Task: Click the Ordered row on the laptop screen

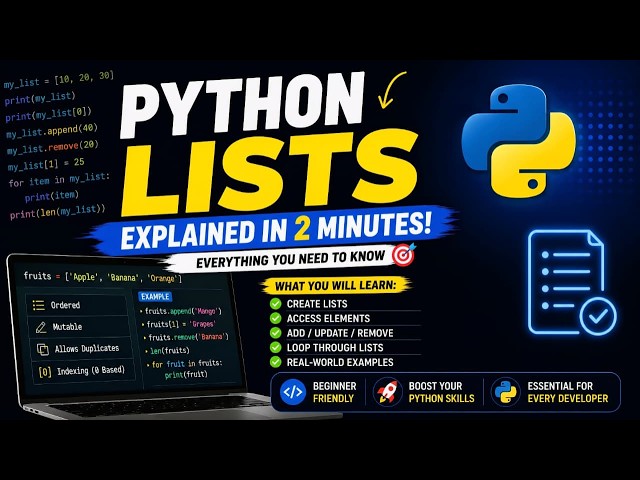Action: click(x=77, y=305)
